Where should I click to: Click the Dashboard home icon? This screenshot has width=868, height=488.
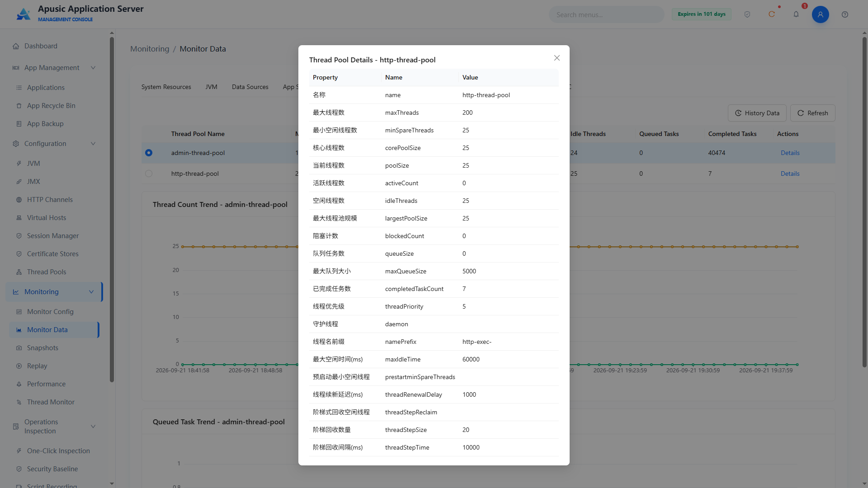pyautogui.click(x=16, y=46)
